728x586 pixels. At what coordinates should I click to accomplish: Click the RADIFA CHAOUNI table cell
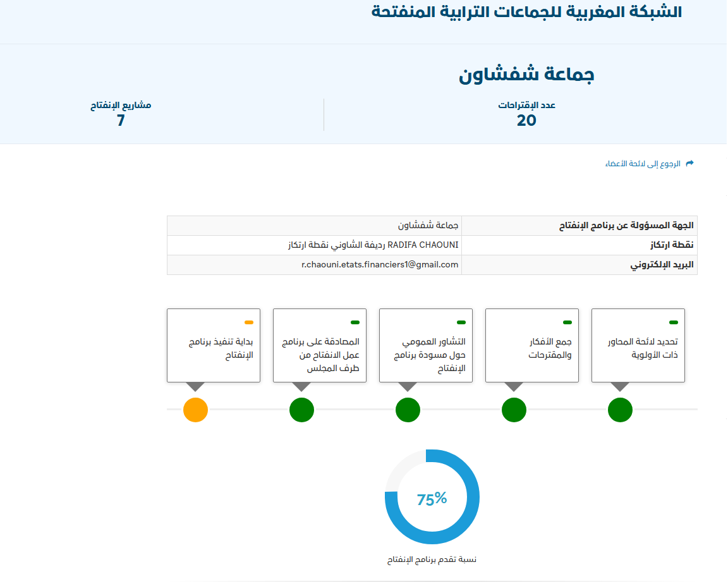(x=314, y=245)
